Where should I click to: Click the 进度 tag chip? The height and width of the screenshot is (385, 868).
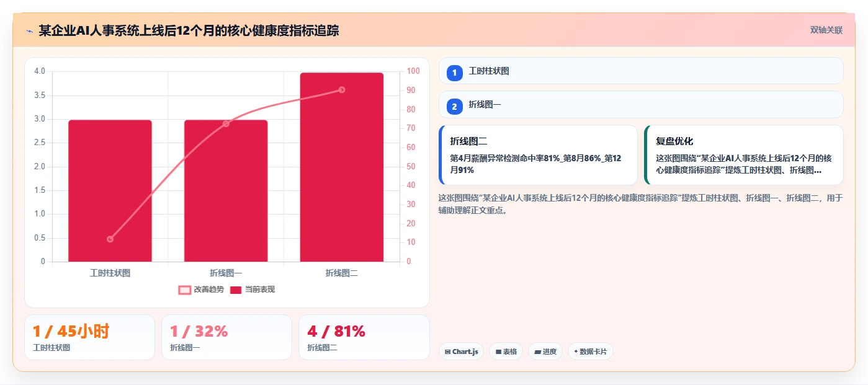point(545,352)
